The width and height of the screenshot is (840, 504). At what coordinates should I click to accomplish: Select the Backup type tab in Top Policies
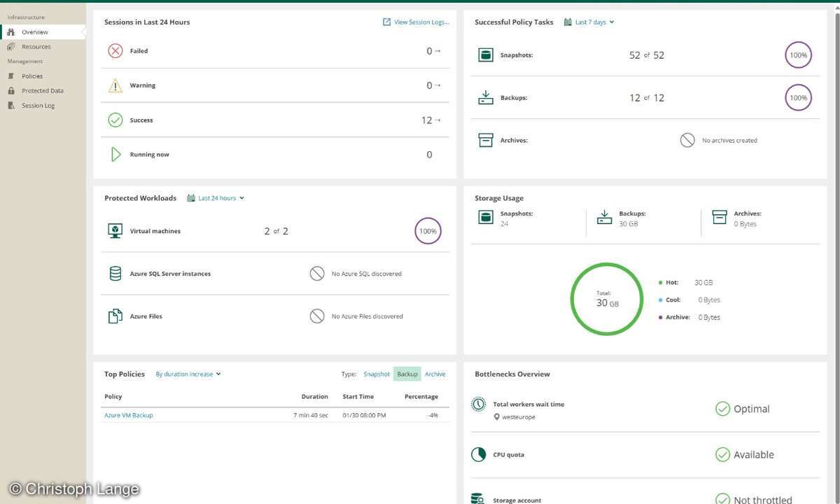pos(407,374)
